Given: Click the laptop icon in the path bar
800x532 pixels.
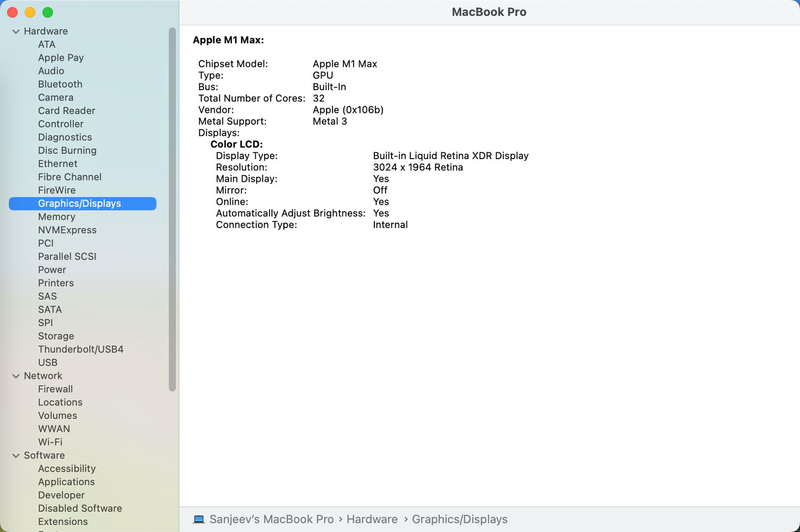Looking at the screenshot, I should [x=199, y=519].
